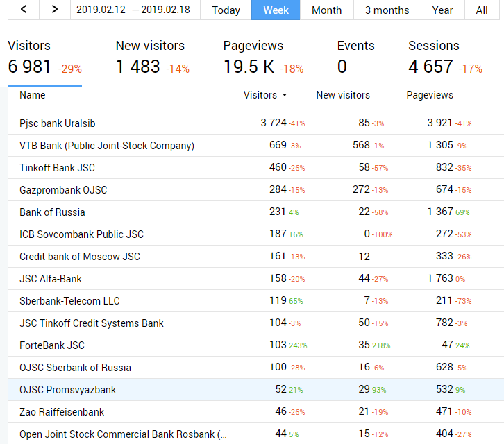The image size is (504, 444).
Task: Open the Zao Raiffeisenbank row
Action: 256,411
